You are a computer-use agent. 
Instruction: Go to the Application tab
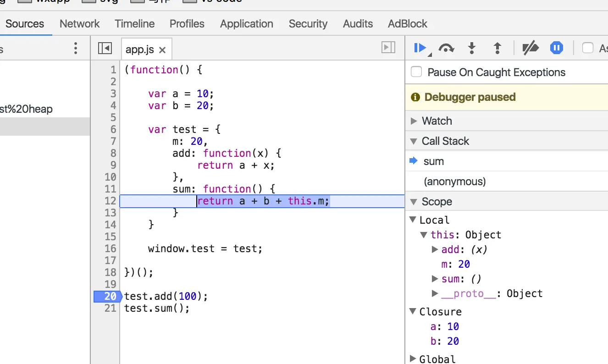(247, 24)
